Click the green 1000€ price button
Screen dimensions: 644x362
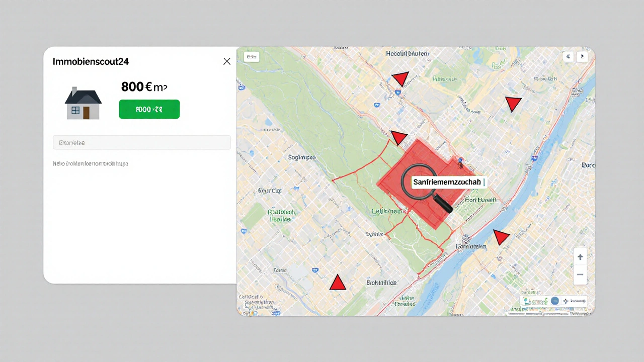tap(149, 109)
